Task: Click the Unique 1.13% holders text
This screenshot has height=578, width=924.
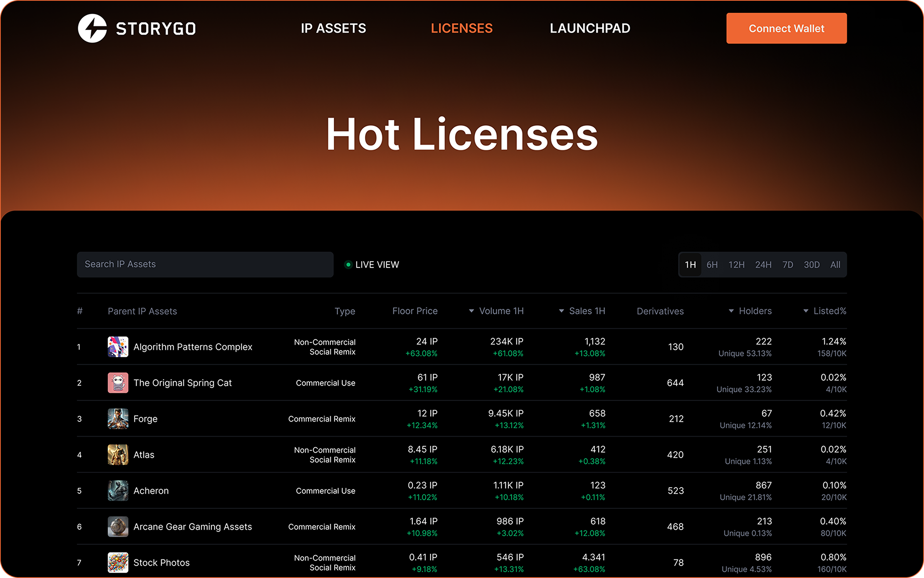Action: pyautogui.click(x=748, y=461)
